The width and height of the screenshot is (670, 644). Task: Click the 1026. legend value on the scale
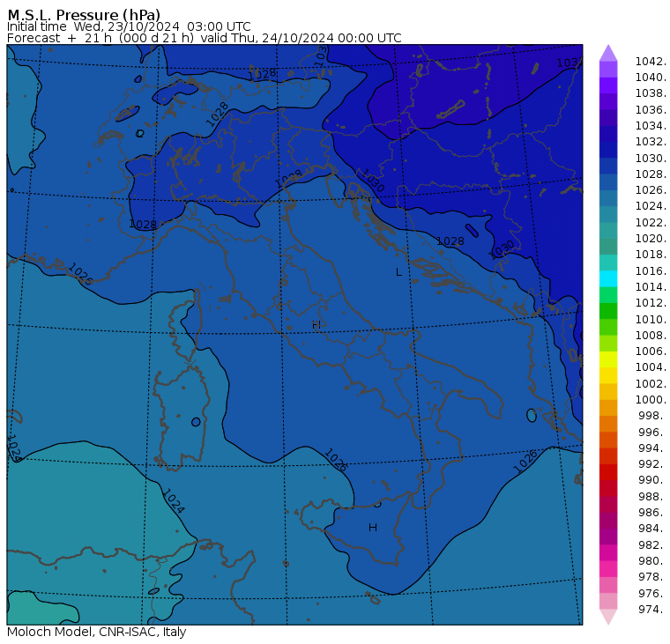[651, 189]
